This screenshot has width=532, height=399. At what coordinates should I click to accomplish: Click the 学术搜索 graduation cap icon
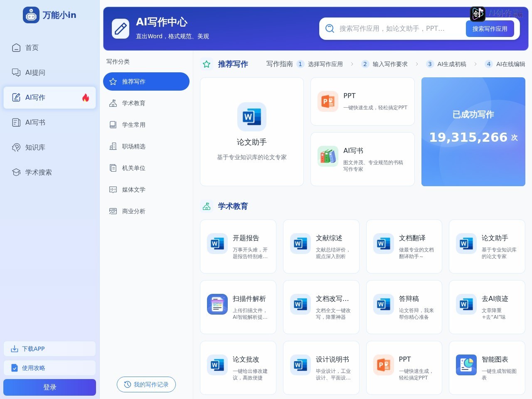pyautogui.click(x=16, y=172)
